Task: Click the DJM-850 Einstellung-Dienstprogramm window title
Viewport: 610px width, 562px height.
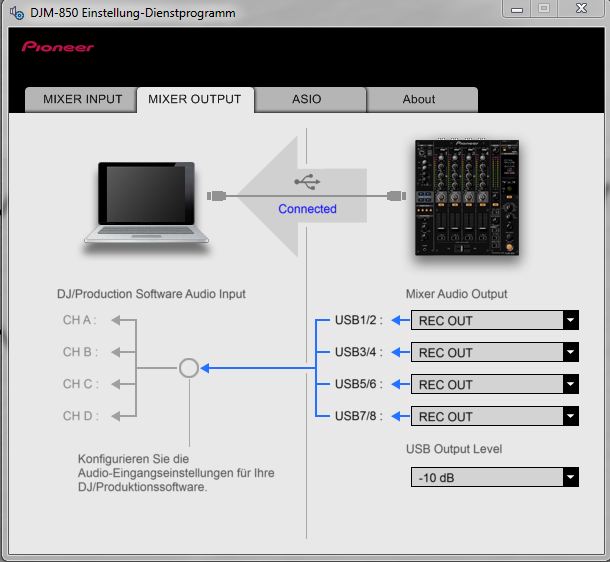Action: click(133, 13)
